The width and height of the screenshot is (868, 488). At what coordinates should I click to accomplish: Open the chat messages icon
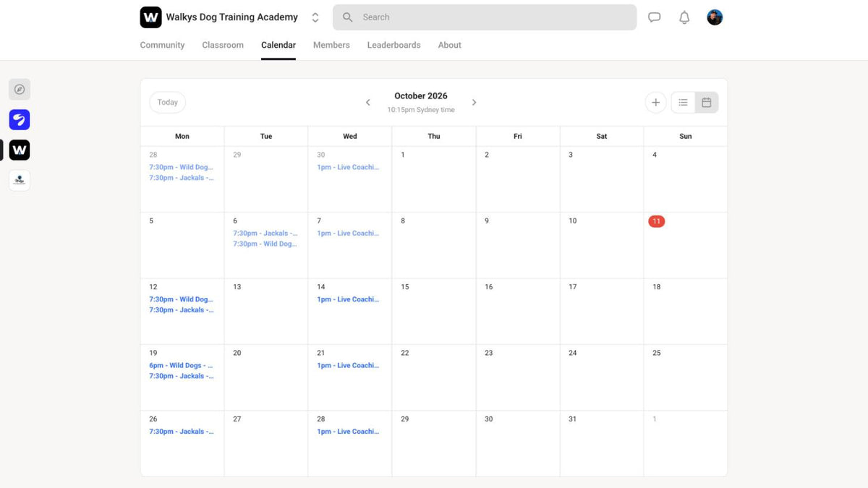click(655, 17)
